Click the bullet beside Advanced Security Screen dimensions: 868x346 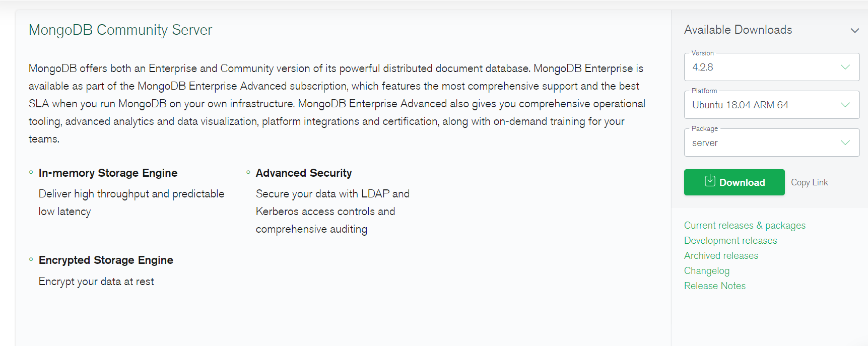click(x=248, y=173)
